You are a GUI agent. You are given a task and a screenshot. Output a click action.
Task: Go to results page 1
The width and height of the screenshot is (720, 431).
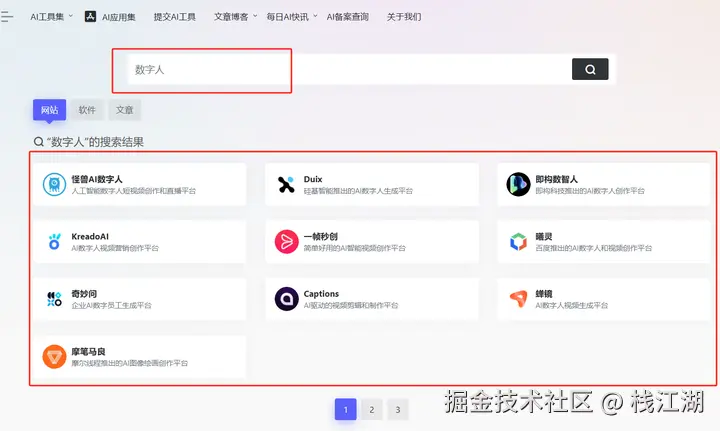pyautogui.click(x=346, y=409)
